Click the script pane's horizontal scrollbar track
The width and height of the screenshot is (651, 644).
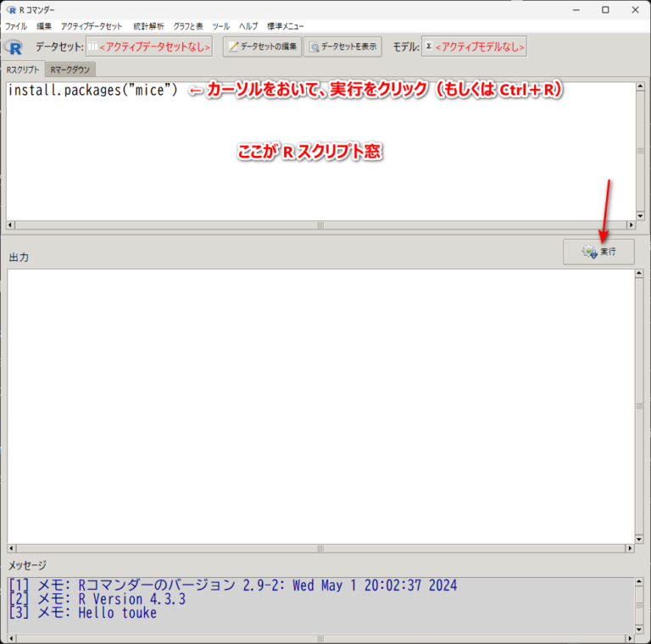pyautogui.click(x=320, y=225)
